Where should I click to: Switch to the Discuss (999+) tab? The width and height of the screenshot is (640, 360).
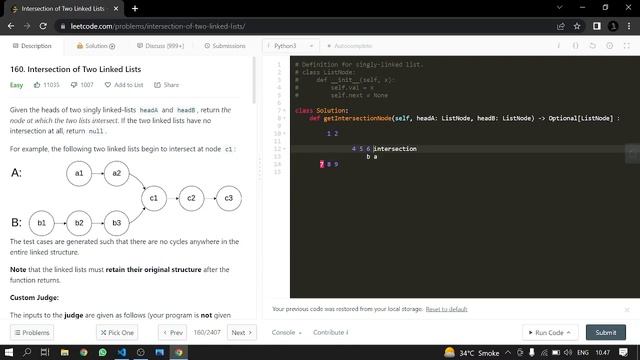click(160, 46)
